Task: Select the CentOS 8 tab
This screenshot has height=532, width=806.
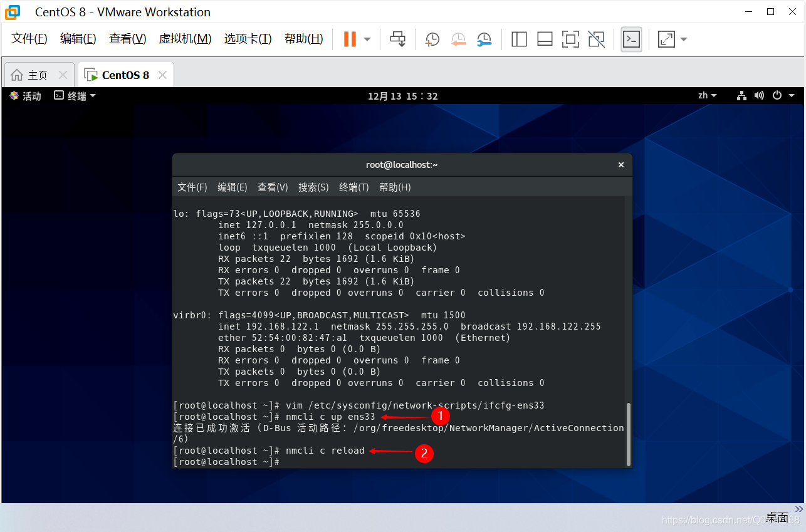Action: 125,75
